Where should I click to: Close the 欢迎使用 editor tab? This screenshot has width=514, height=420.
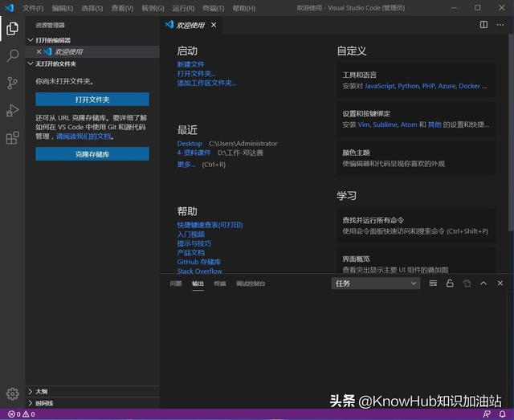[x=214, y=25]
